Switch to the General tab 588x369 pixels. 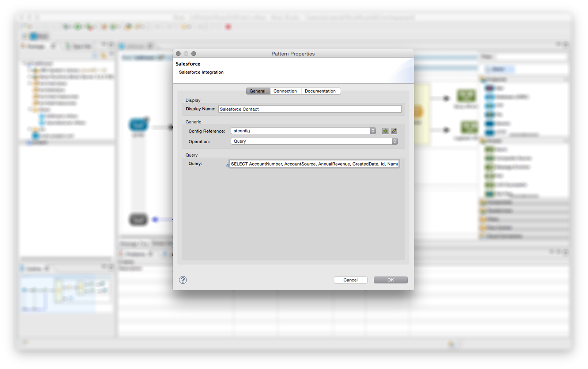click(258, 91)
